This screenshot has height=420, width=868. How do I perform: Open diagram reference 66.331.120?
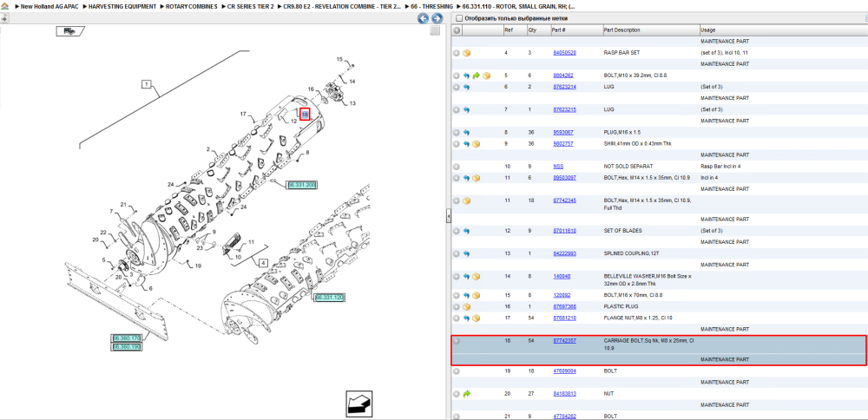(329, 298)
